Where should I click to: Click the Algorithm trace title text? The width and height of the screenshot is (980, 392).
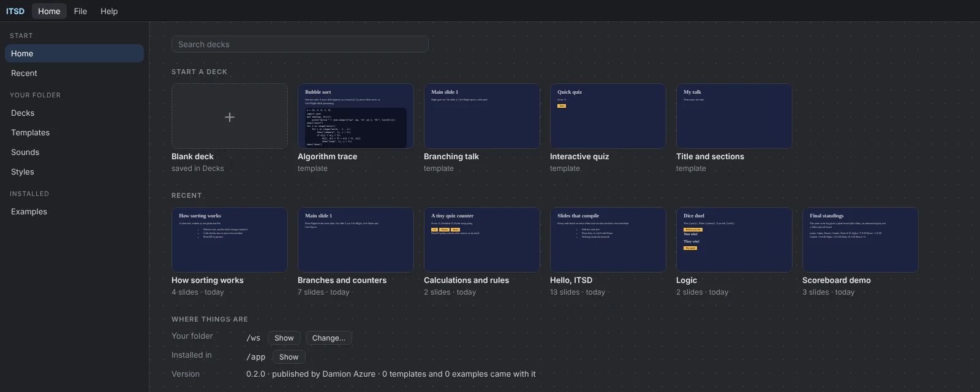(x=327, y=156)
